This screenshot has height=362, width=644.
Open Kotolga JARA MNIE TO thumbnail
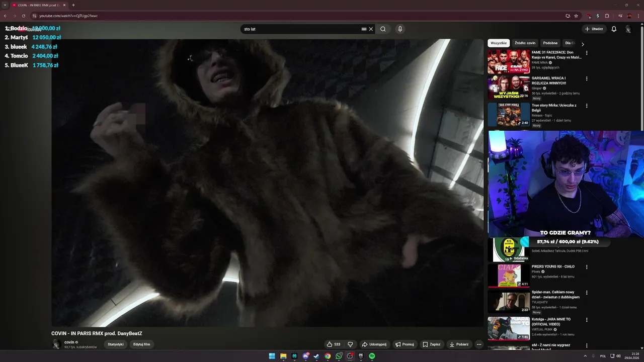(x=508, y=328)
